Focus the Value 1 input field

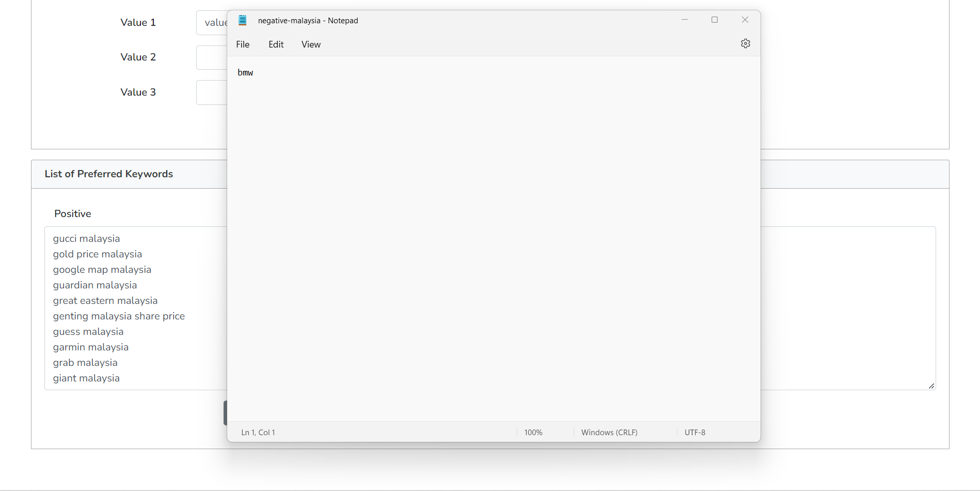(212, 23)
